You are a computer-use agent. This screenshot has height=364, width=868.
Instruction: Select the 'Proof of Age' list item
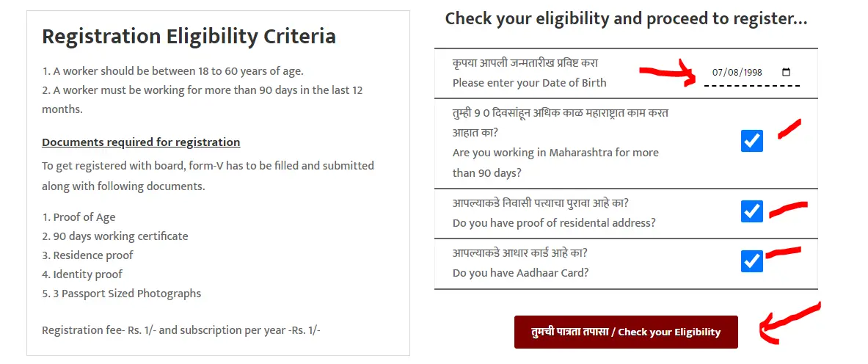point(79,217)
